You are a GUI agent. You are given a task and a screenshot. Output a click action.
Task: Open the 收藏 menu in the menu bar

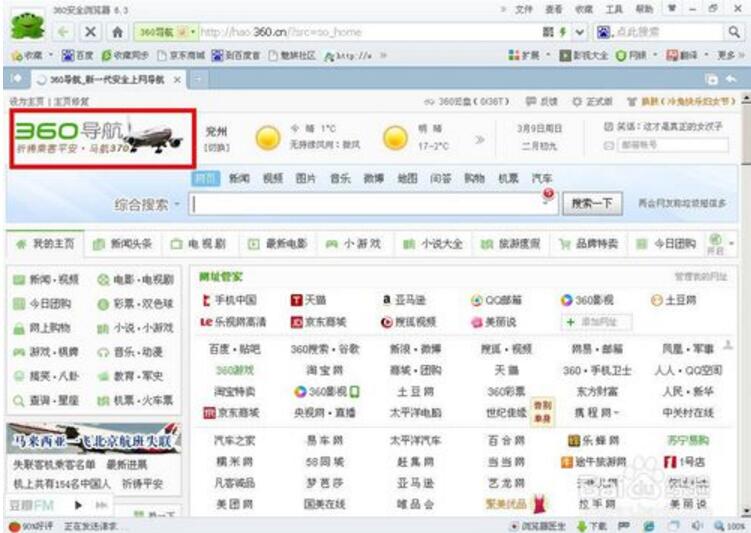pyautogui.click(x=583, y=9)
